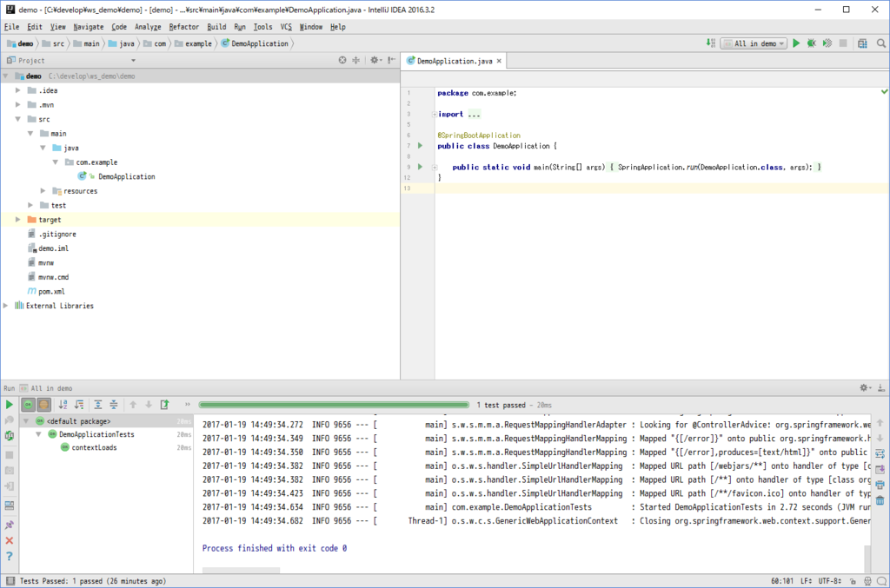Open the Navigate menu
The image size is (890, 588).
(89, 27)
